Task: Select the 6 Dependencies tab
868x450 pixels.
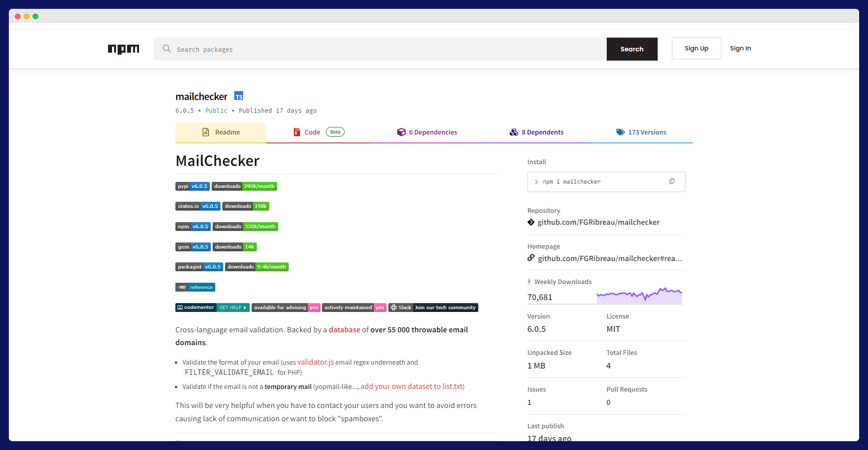Action: (x=427, y=132)
